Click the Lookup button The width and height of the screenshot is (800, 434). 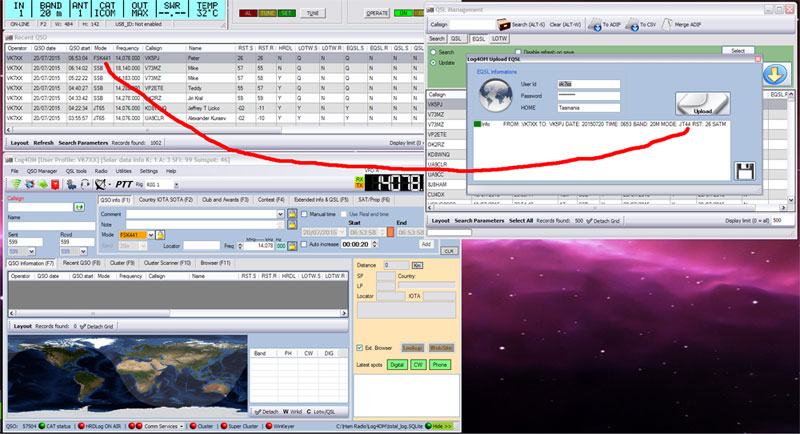[x=412, y=348]
